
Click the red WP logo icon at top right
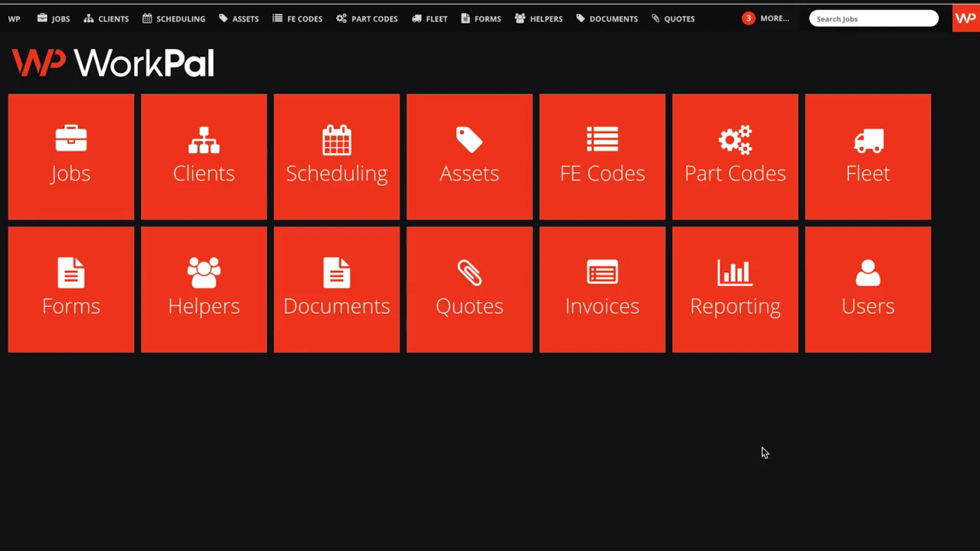966,18
